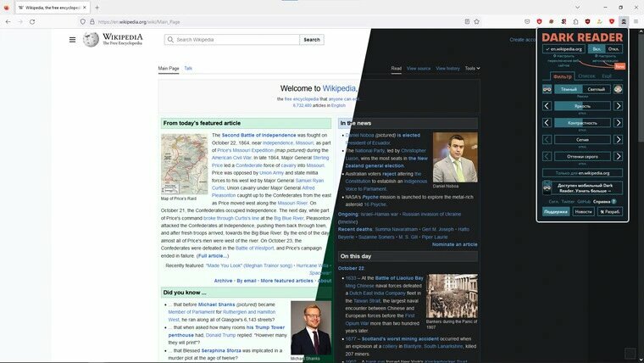Image resolution: width=644 pixels, height=363 pixels.
Task: Click the Сепия sepia slider
Action: click(x=582, y=140)
